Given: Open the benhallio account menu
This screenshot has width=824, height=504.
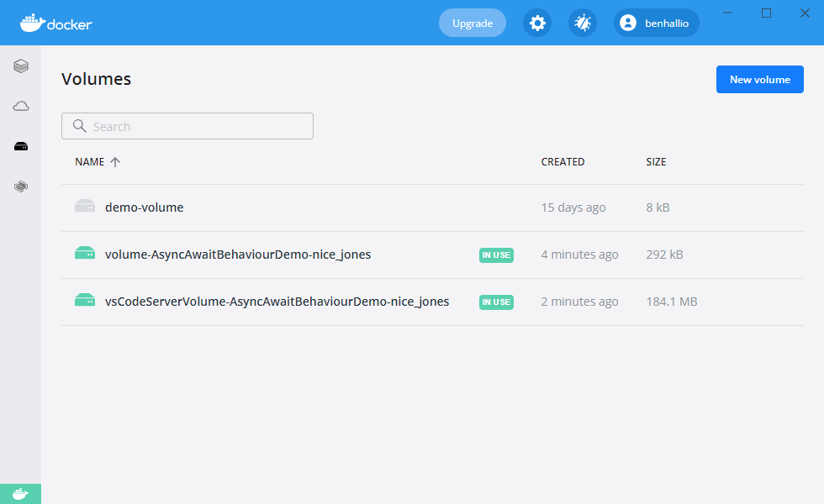Looking at the screenshot, I should coord(656,24).
